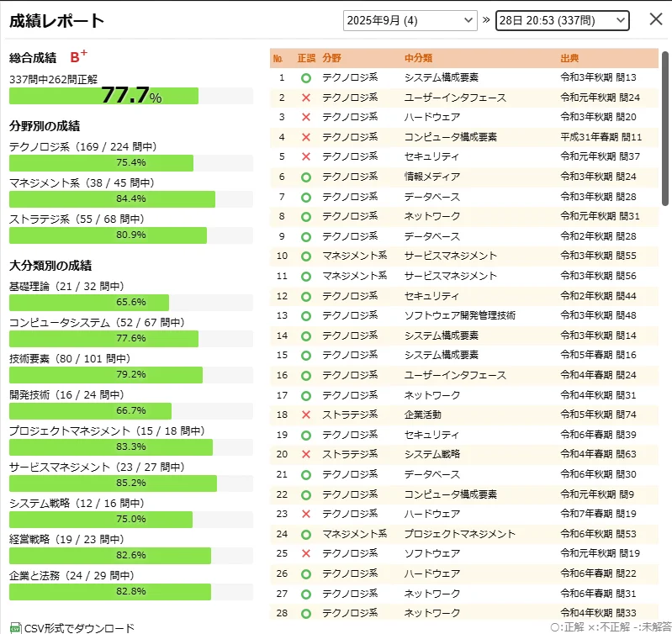Click the red X mark in row 20
The height and width of the screenshot is (634, 672).
pos(306,454)
